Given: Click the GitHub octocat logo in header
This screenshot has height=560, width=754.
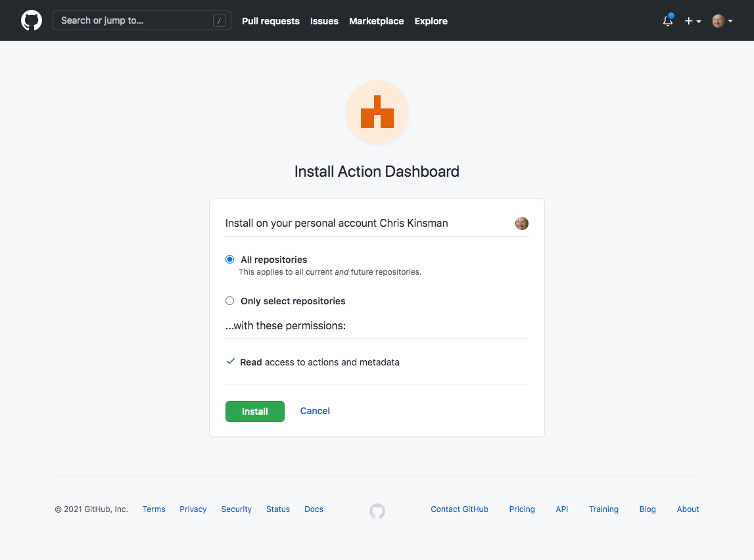Looking at the screenshot, I should pos(32,20).
